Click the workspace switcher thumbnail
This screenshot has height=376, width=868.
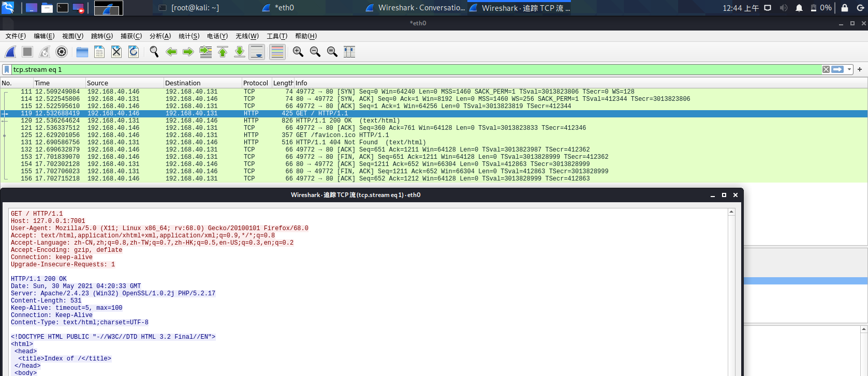[108, 8]
